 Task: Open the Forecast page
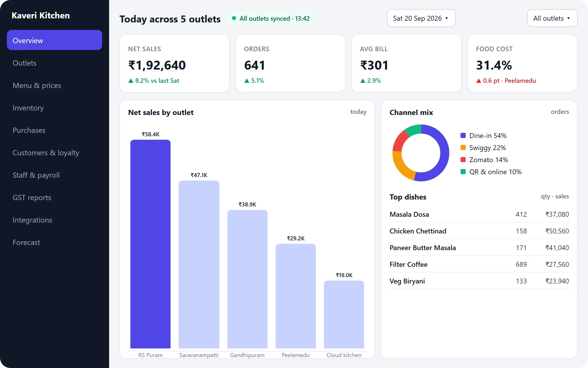tap(55, 242)
